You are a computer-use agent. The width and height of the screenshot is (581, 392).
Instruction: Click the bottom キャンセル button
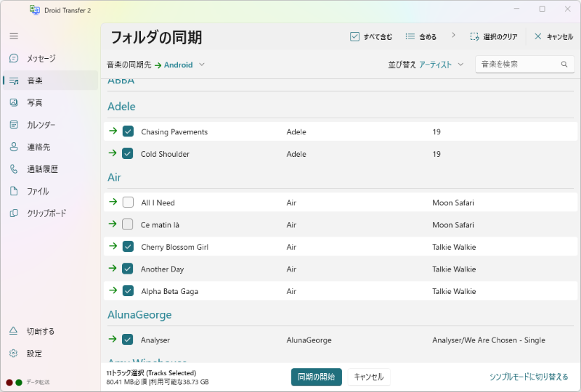[369, 377]
